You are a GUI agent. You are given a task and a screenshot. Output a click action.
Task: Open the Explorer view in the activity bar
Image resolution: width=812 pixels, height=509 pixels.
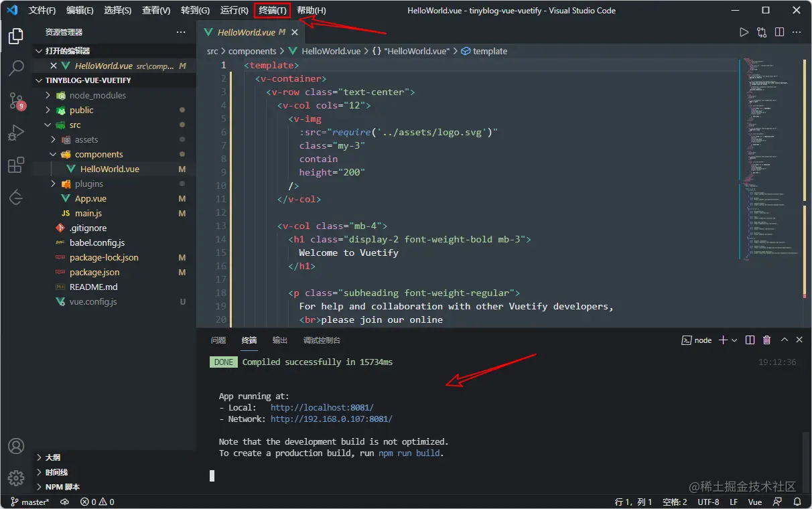16,36
